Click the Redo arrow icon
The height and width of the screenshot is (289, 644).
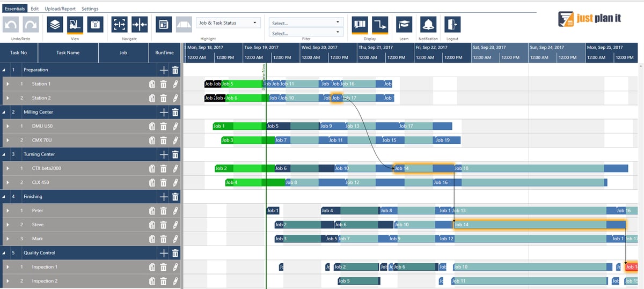click(x=31, y=25)
